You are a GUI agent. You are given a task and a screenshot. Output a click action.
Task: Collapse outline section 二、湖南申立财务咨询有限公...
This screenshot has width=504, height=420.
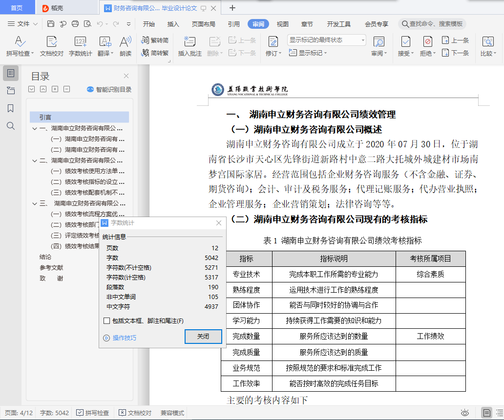click(x=35, y=160)
